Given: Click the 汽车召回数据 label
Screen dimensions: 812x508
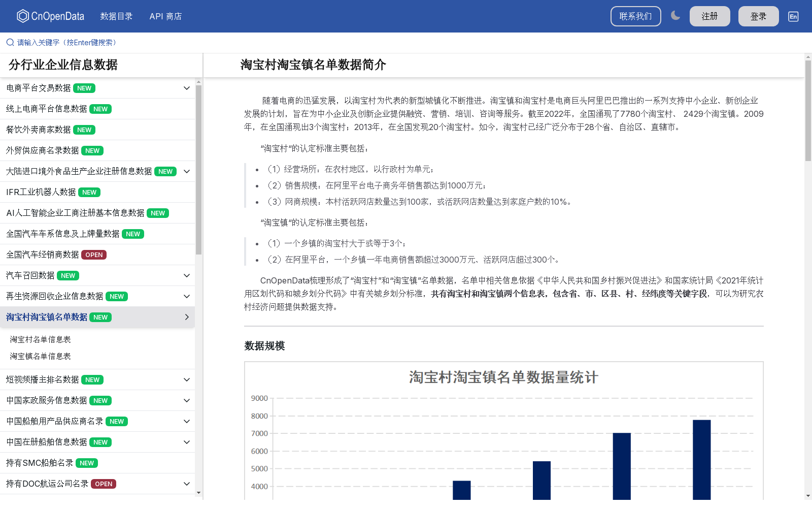Looking at the screenshot, I should point(30,275).
